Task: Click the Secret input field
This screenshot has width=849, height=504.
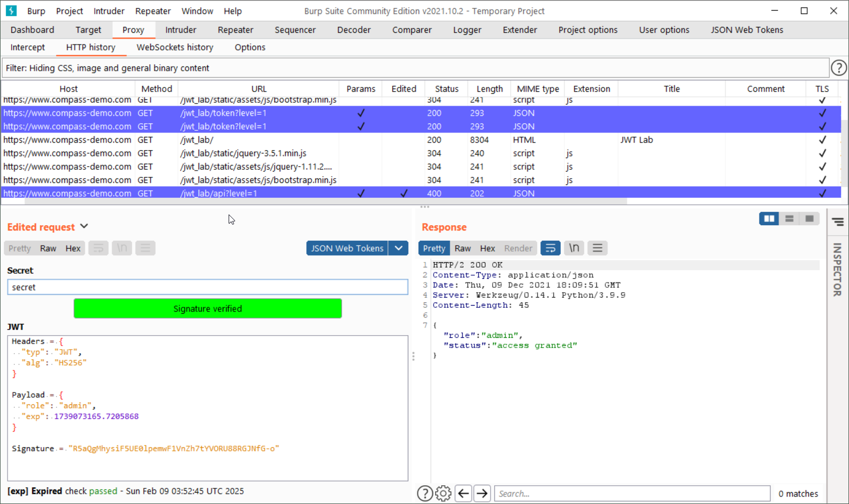Action: click(x=207, y=287)
